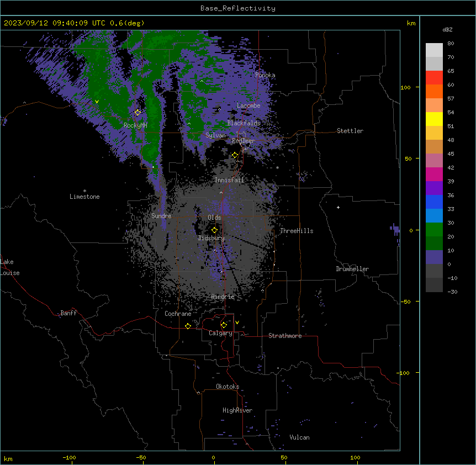Select the violet purple swatch near 39 dBZ
The image size is (476, 465).
[x=434, y=188]
